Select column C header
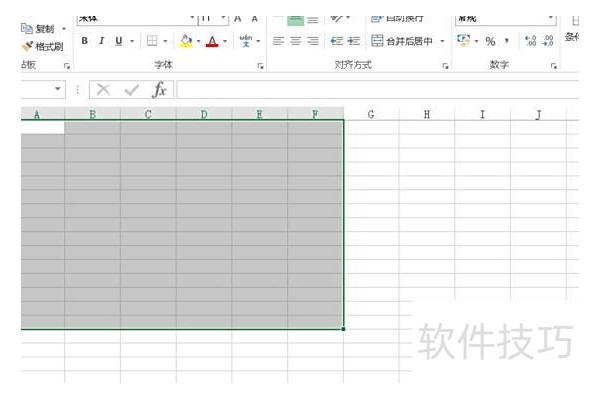 click(x=148, y=114)
